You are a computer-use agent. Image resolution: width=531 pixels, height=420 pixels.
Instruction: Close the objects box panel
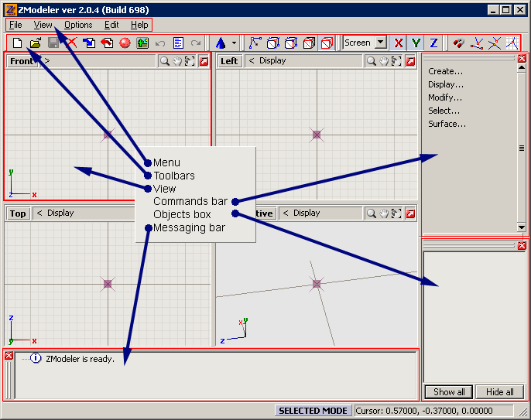click(522, 245)
